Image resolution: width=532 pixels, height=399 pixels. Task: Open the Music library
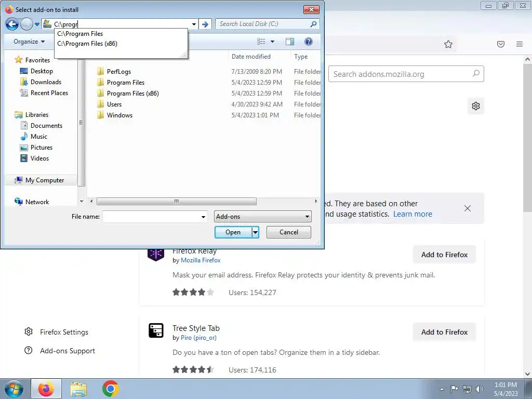tap(38, 137)
